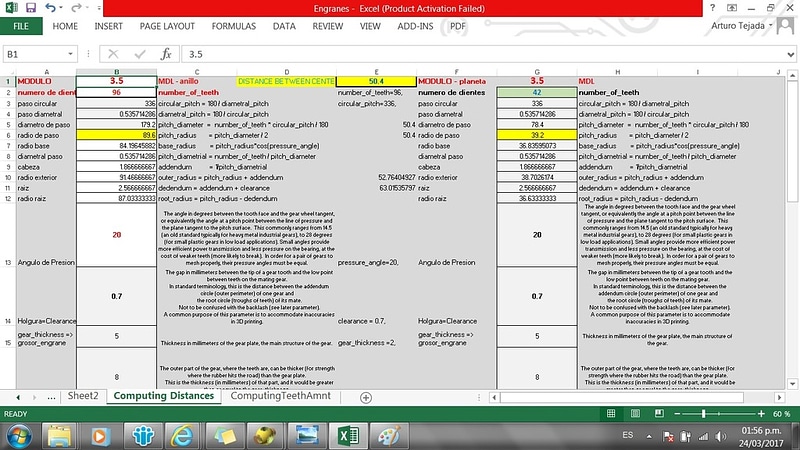The image size is (800, 450).
Task: Select cell B13 pressure angle 20
Action: coord(117,235)
